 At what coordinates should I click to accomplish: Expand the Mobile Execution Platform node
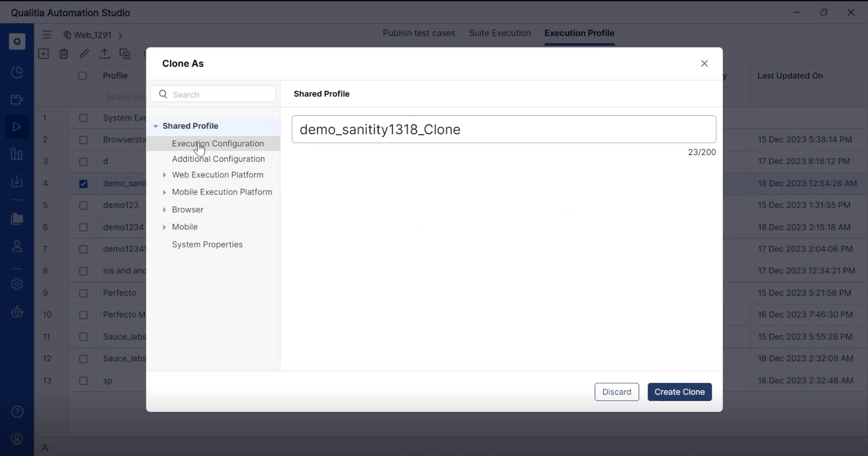point(164,192)
